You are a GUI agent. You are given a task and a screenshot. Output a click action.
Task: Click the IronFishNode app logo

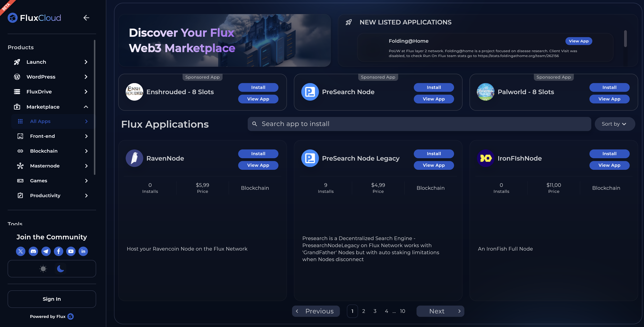click(x=486, y=158)
